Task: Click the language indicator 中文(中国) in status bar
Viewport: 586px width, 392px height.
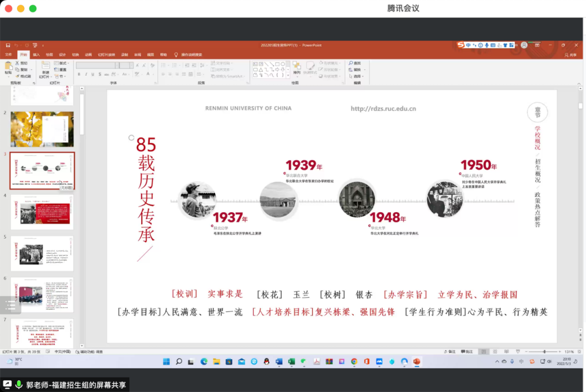Action: (63, 351)
